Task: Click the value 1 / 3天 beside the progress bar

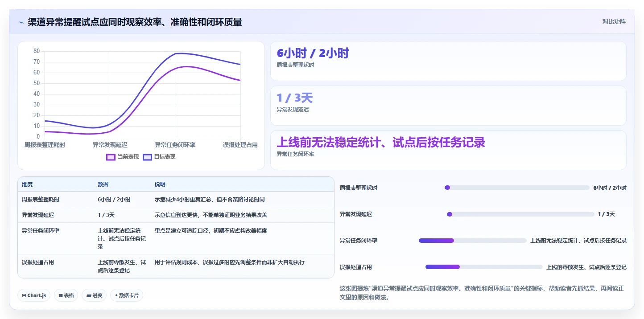Action: pos(606,214)
